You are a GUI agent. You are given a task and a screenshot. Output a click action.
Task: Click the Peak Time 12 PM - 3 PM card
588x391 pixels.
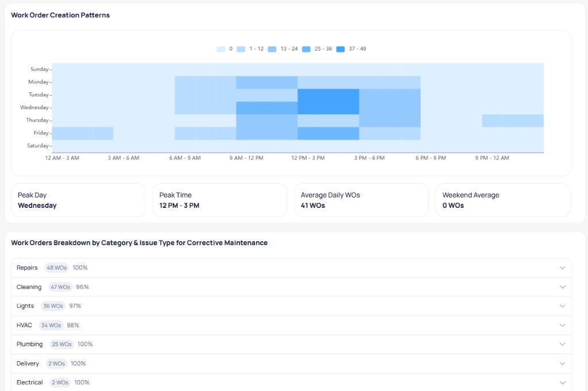pyautogui.click(x=220, y=200)
